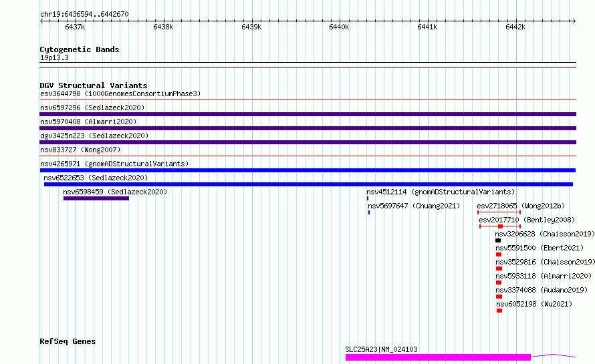Click the dgv3425n223 purple variant bar
Screen dimensions: 595x364
point(308,142)
